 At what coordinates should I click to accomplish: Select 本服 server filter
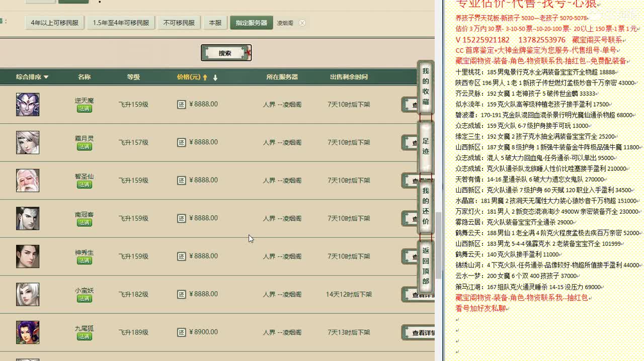pos(215,23)
